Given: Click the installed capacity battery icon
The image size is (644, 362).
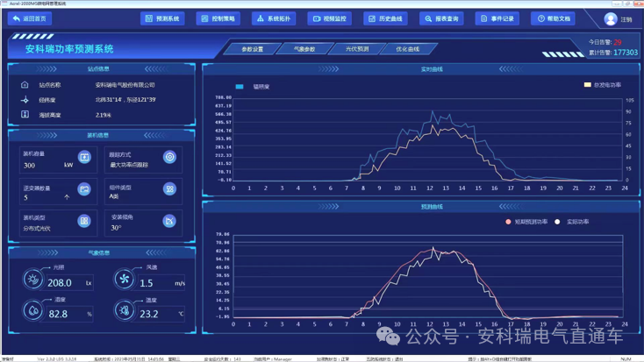Looking at the screenshot, I should click(x=84, y=157).
